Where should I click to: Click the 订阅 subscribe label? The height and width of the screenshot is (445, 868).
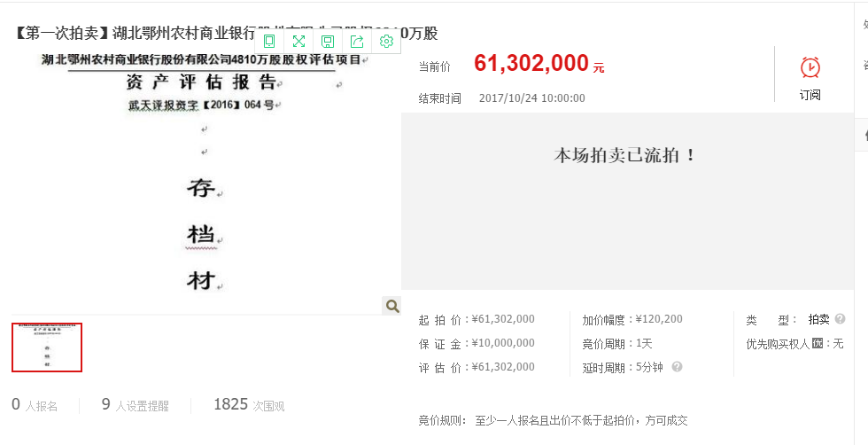coord(810,95)
